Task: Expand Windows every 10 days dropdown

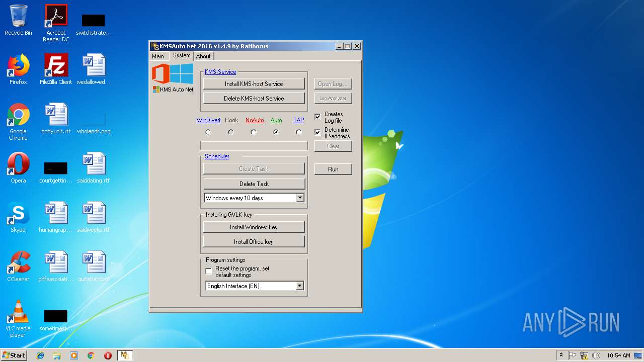Action: [x=300, y=198]
